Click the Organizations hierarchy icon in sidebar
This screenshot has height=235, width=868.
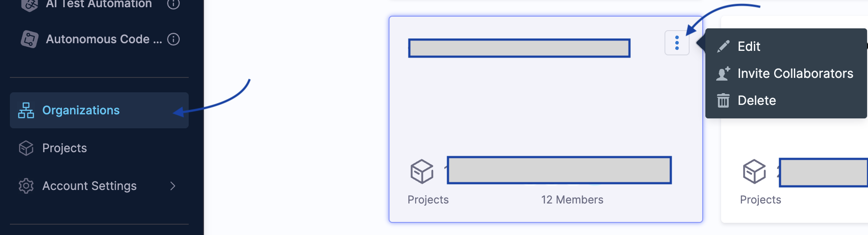[x=26, y=110]
